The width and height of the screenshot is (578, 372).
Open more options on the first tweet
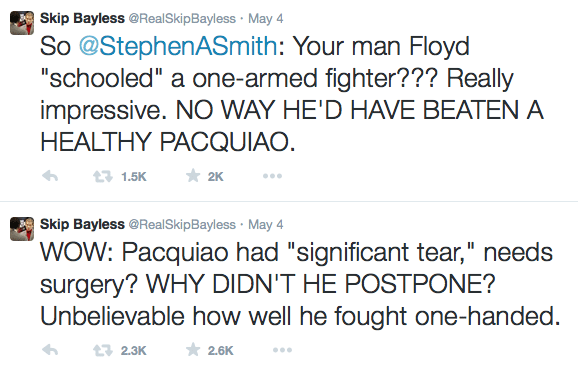click(x=272, y=176)
